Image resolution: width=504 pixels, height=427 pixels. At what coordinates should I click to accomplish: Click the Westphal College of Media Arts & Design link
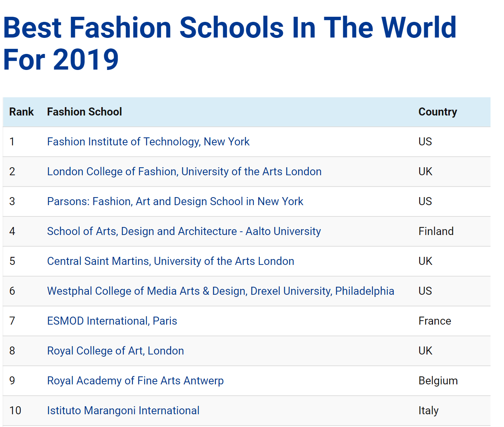(x=221, y=291)
